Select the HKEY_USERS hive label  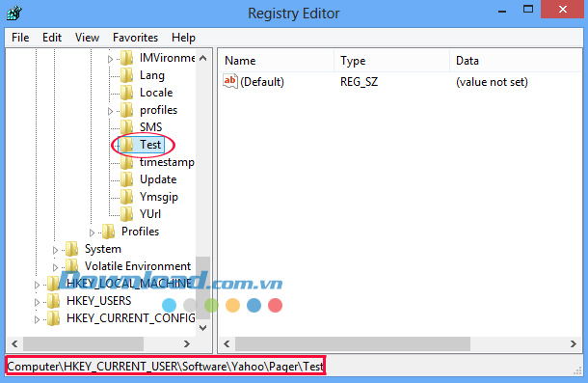click(98, 301)
